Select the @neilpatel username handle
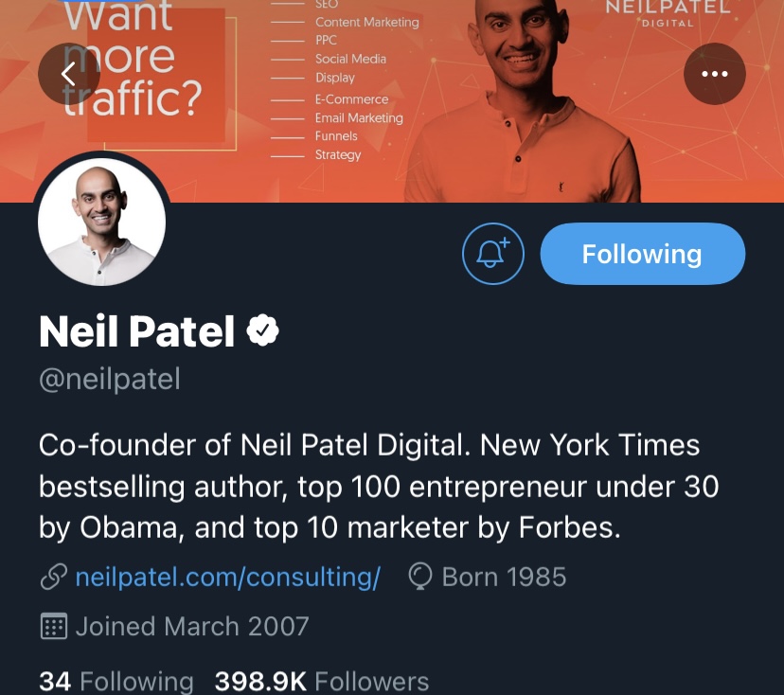Image resolution: width=784 pixels, height=695 pixels. (x=109, y=379)
